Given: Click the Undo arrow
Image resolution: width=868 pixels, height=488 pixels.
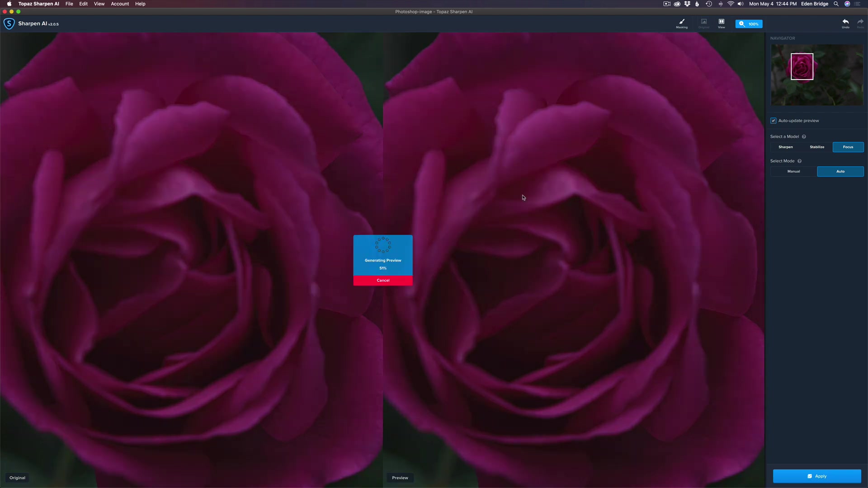Looking at the screenshot, I should (845, 23).
